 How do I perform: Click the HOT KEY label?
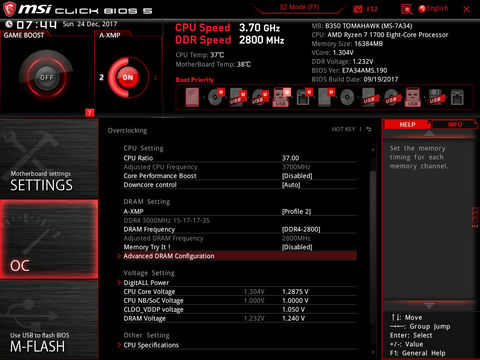[343, 129]
